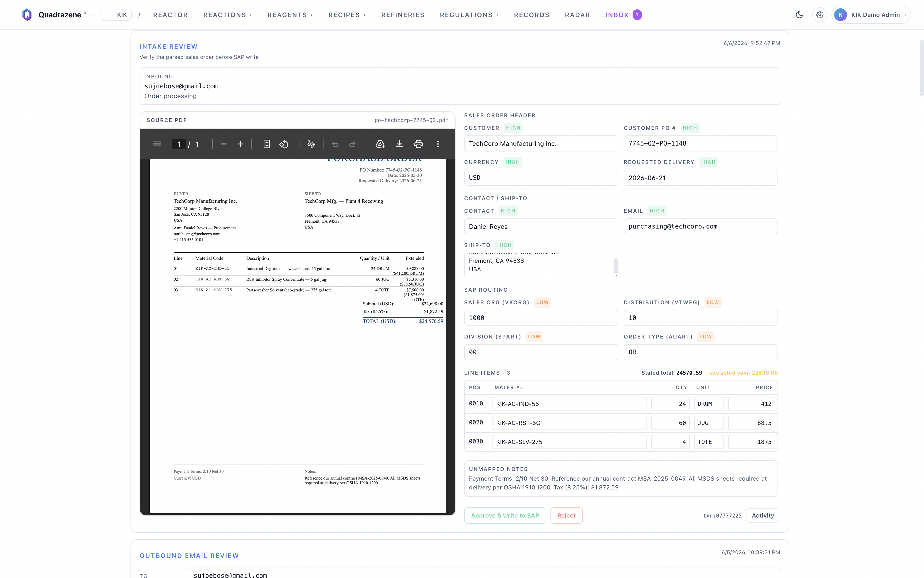
Task: Click the Ship-To textarea scrollbar
Action: (x=615, y=265)
